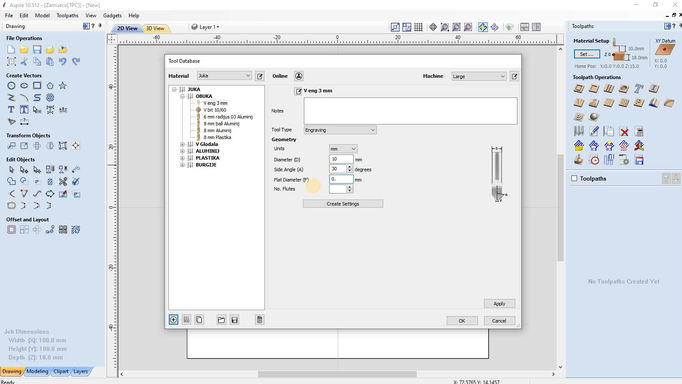This screenshot has width=682, height=384.
Task: Click the rename icon next to V eng 3 mm
Action: click(x=298, y=91)
